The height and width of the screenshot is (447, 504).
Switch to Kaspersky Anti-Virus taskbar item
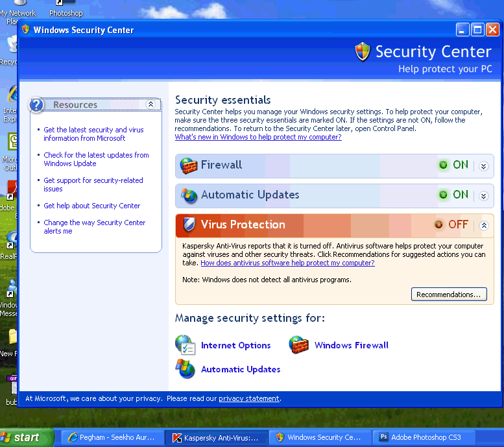pyautogui.click(x=215, y=438)
